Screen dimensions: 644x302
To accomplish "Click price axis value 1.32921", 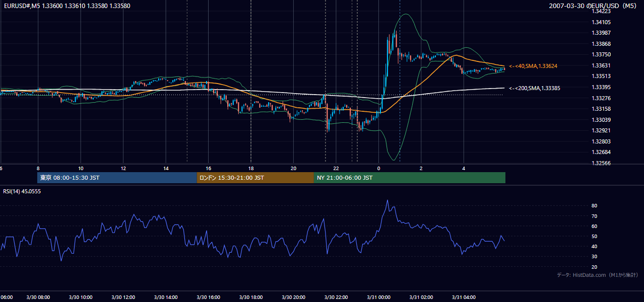I will pyautogui.click(x=602, y=130).
